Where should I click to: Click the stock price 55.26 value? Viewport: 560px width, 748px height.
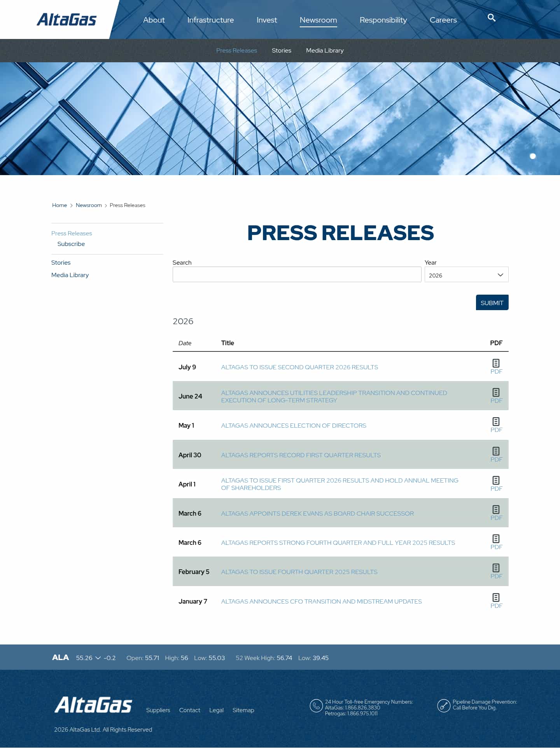click(x=84, y=658)
